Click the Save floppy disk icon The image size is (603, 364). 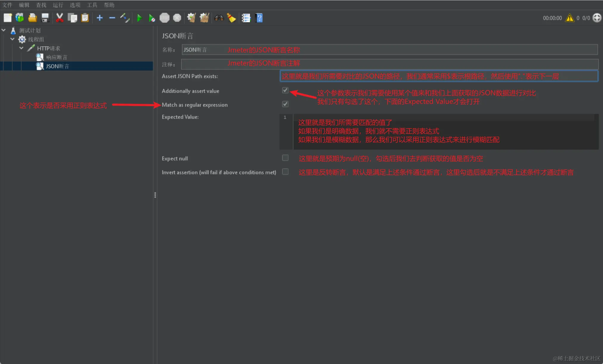click(x=45, y=18)
